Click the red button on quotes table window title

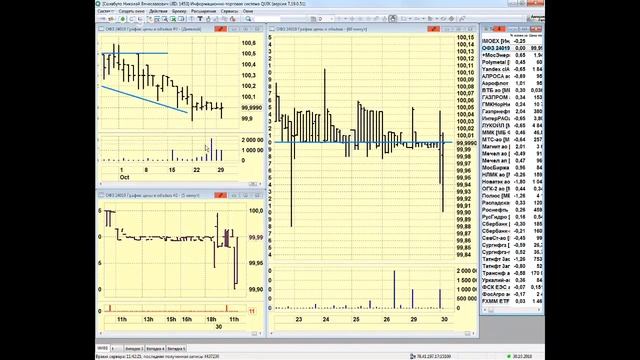[x=499, y=29]
